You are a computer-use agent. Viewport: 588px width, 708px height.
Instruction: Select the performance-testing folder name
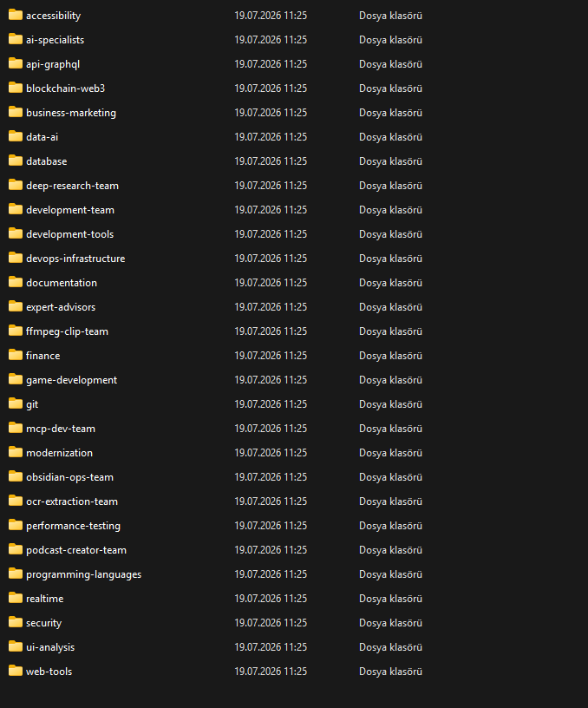coord(73,526)
